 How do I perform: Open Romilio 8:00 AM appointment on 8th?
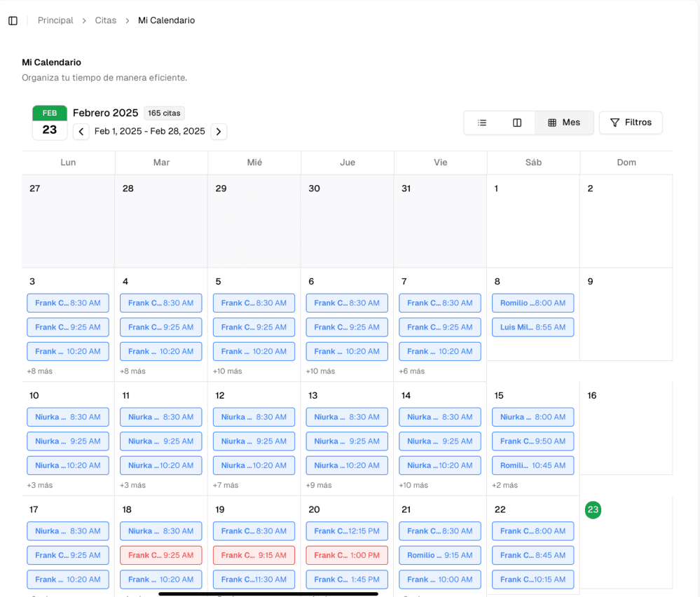533,303
